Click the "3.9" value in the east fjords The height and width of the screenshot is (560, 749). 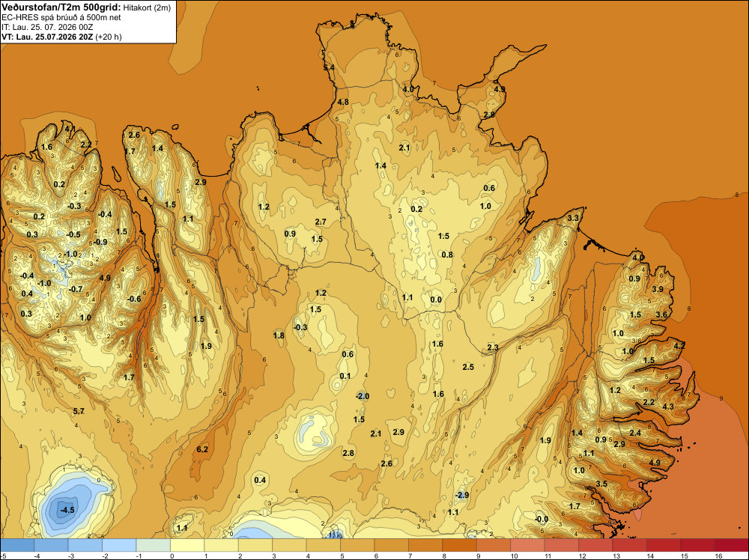pyautogui.click(x=658, y=289)
